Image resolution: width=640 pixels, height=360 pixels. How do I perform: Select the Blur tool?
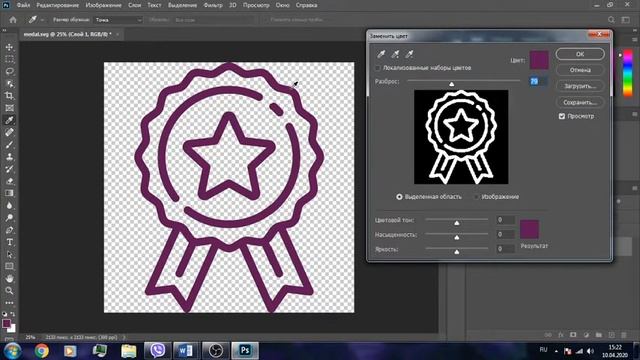9,206
